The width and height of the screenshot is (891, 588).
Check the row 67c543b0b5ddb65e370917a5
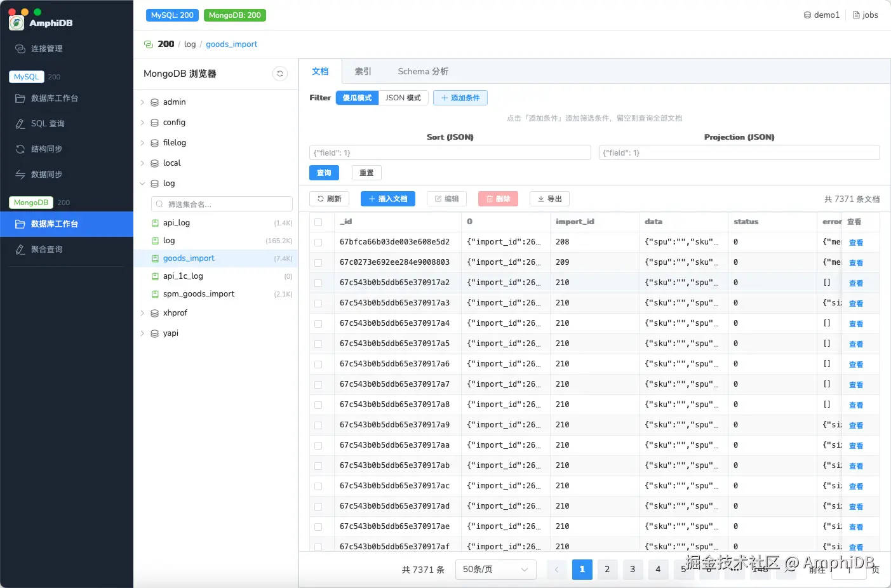318,344
